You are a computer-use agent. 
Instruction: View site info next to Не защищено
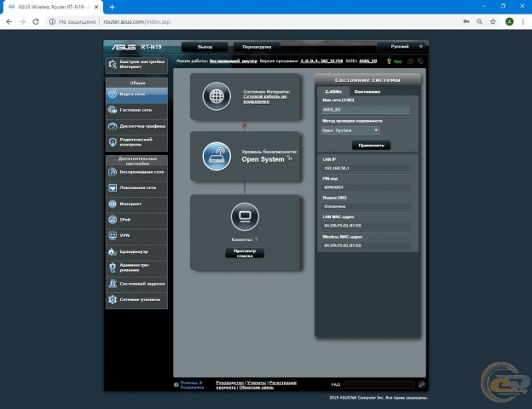pyautogui.click(x=52, y=21)
